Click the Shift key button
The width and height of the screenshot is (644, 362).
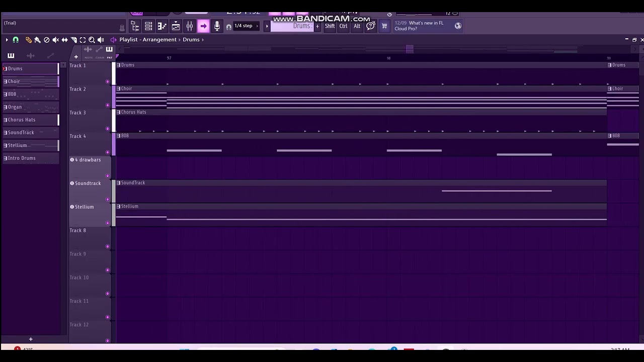point(330,26)
